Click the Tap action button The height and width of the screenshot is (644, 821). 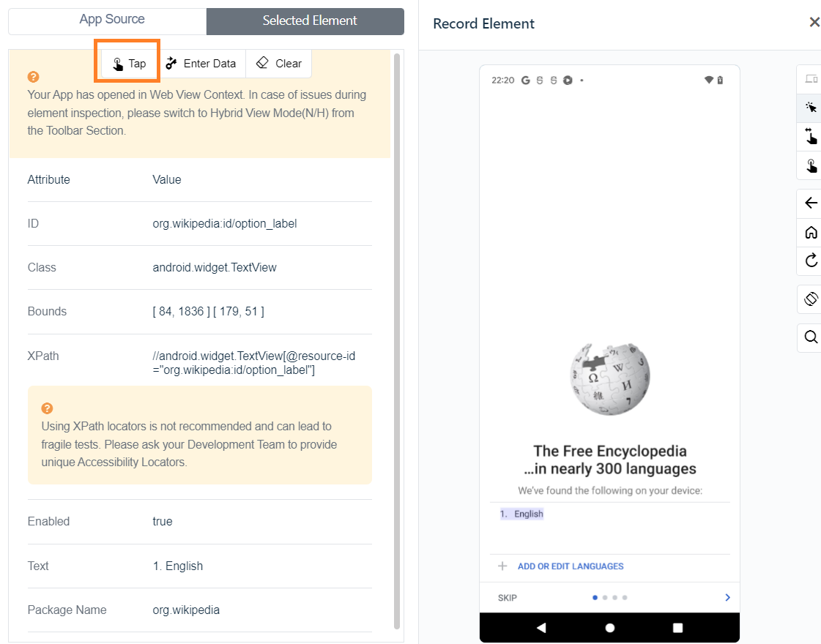pyautogui.click(x=130, y=63)
